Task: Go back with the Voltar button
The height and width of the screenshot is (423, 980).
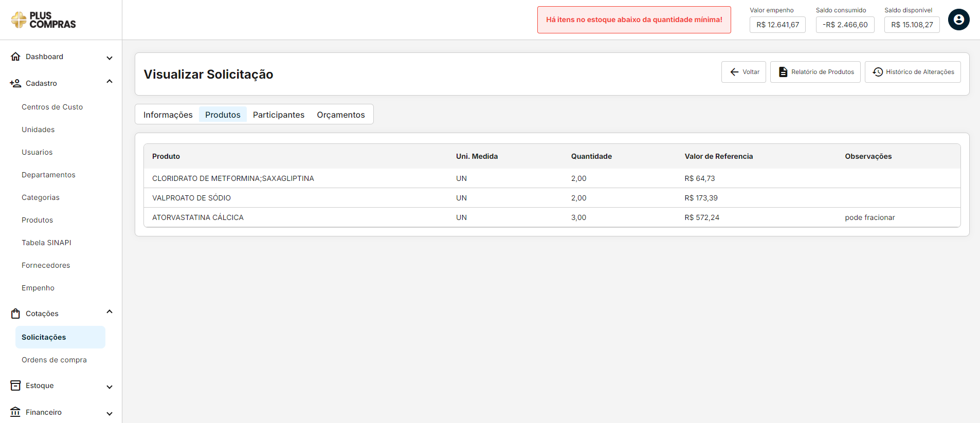Action: point(743,72)
